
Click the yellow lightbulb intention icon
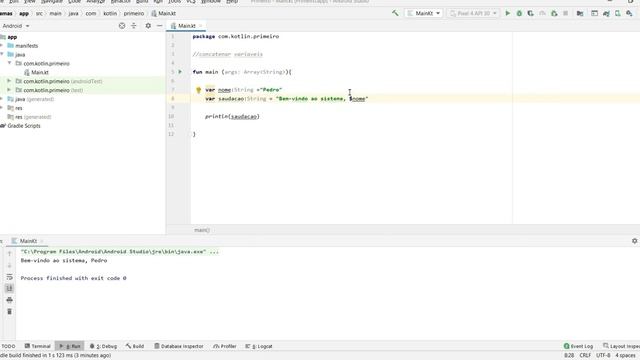[x=198, y=90]
